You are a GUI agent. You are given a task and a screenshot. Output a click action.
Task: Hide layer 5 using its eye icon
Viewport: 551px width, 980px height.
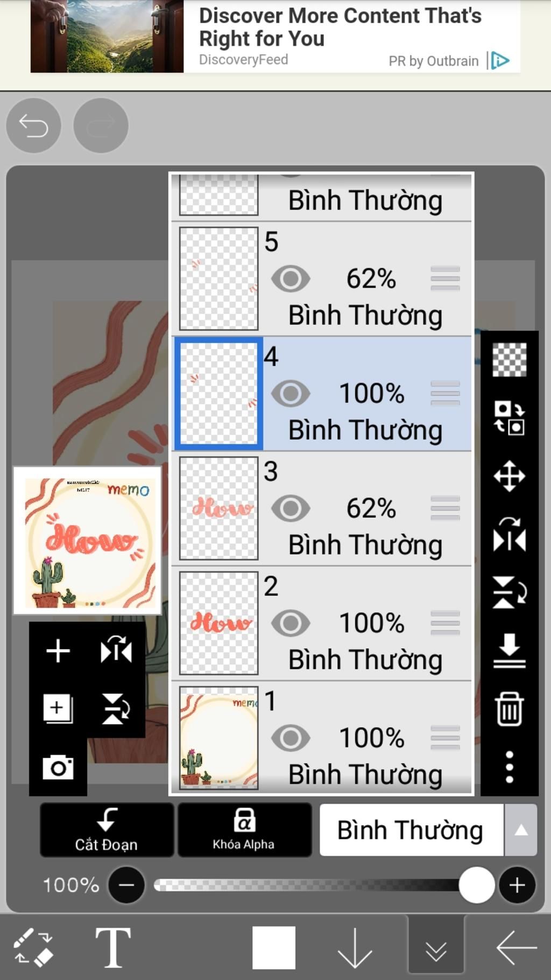click(291, 278)
